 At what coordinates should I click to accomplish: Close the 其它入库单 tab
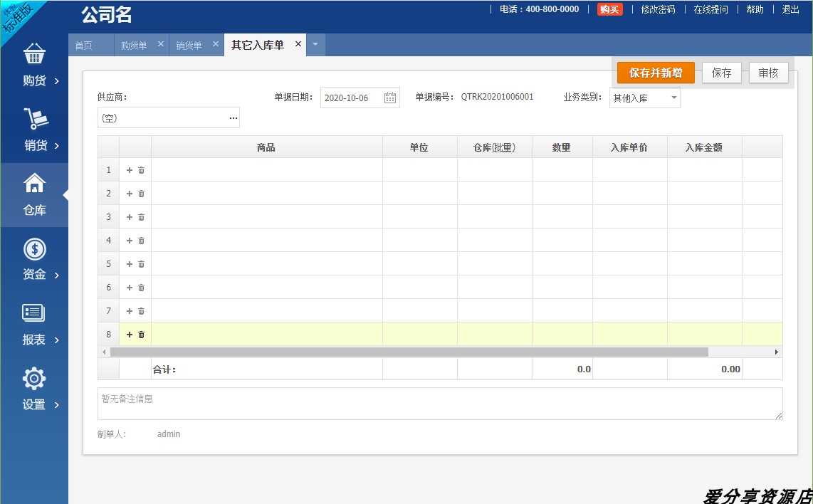click(298, 44)
